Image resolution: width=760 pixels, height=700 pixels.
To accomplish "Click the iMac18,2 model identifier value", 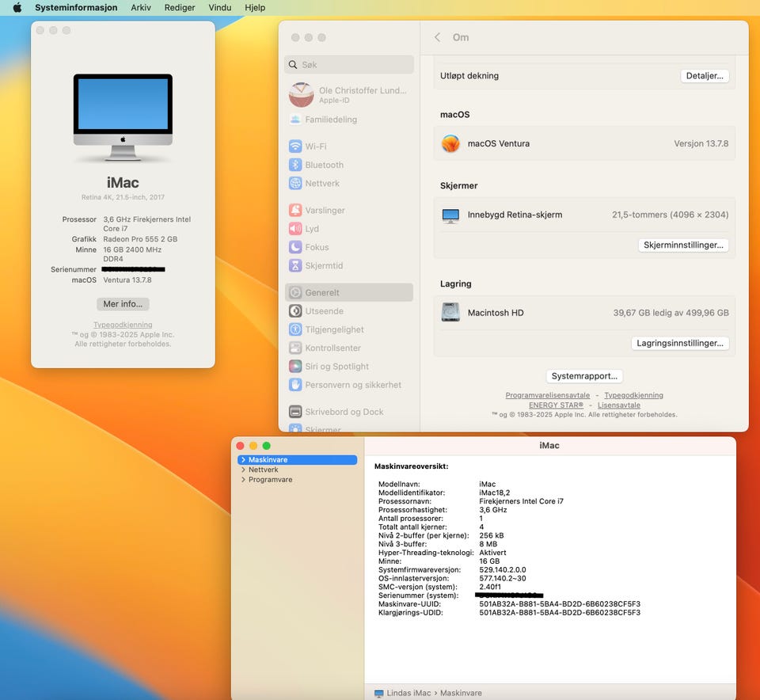I will tap(494, 493).
